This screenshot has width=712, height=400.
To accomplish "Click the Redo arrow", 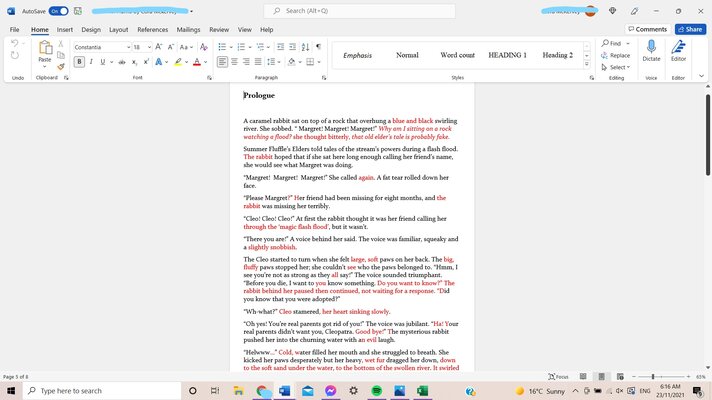I will (x=15, y=55).
